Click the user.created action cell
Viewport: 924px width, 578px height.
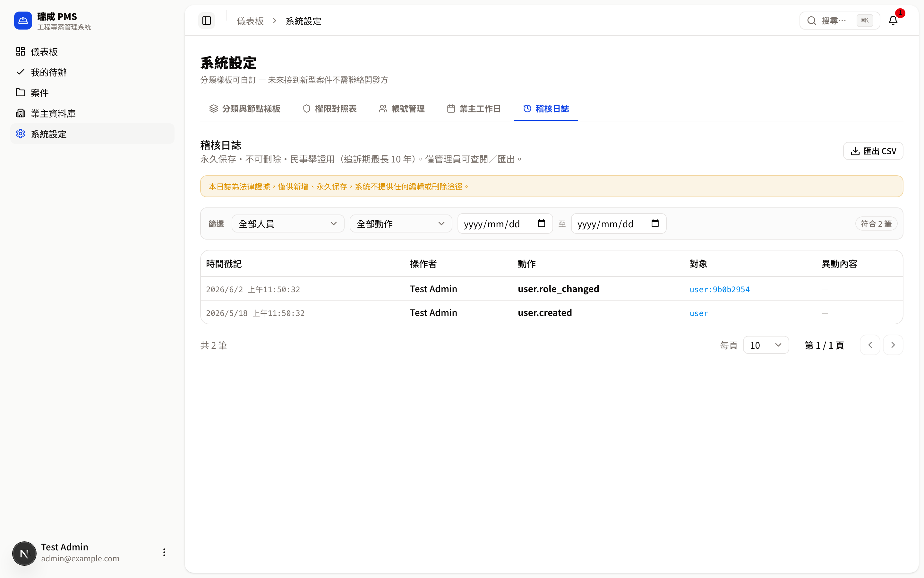545,313
